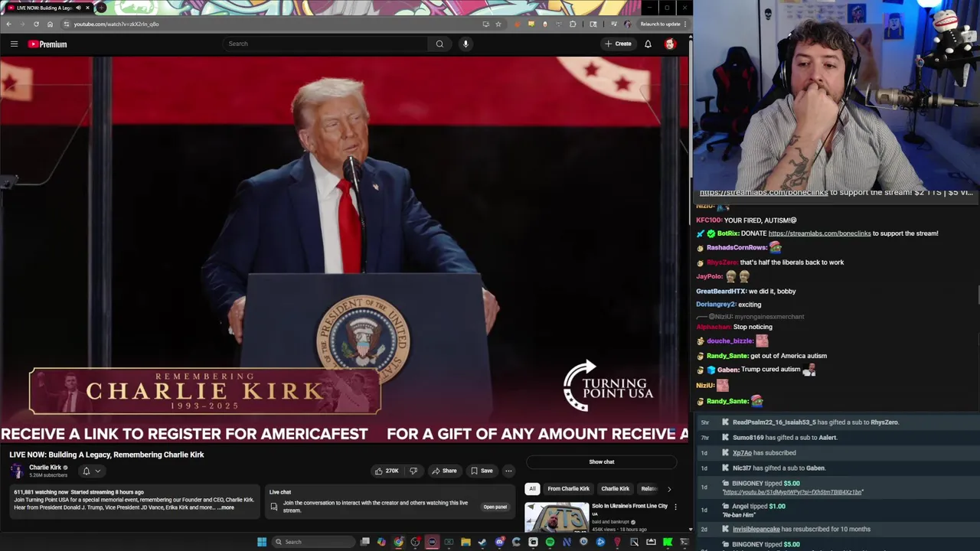Select From Charlie Kirk filter chip

[568, 488]
